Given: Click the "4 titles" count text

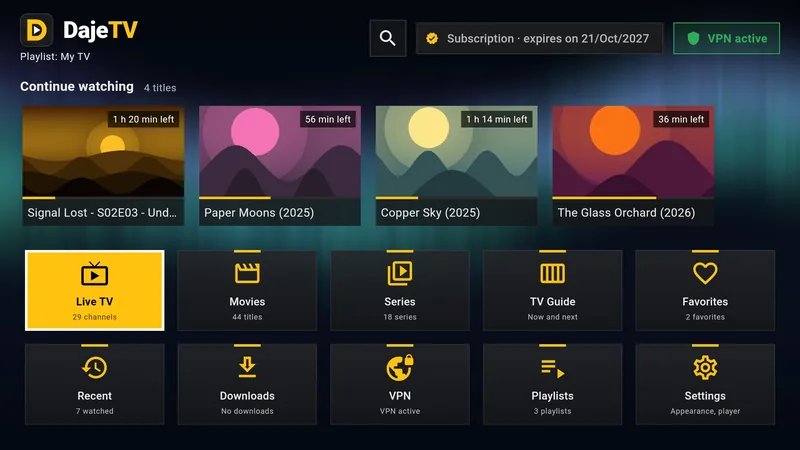Looking at the screenshot, I should 160,88.
